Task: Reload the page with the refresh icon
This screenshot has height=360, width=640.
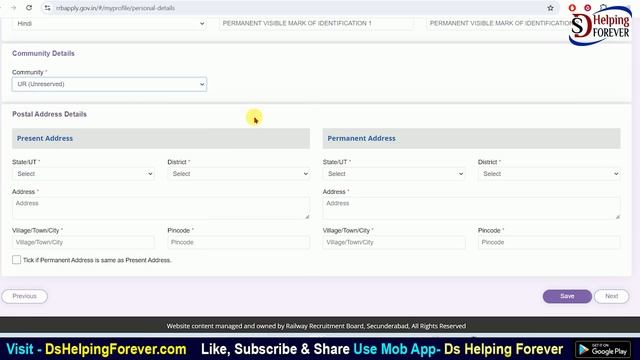Action: coord(29,8)
